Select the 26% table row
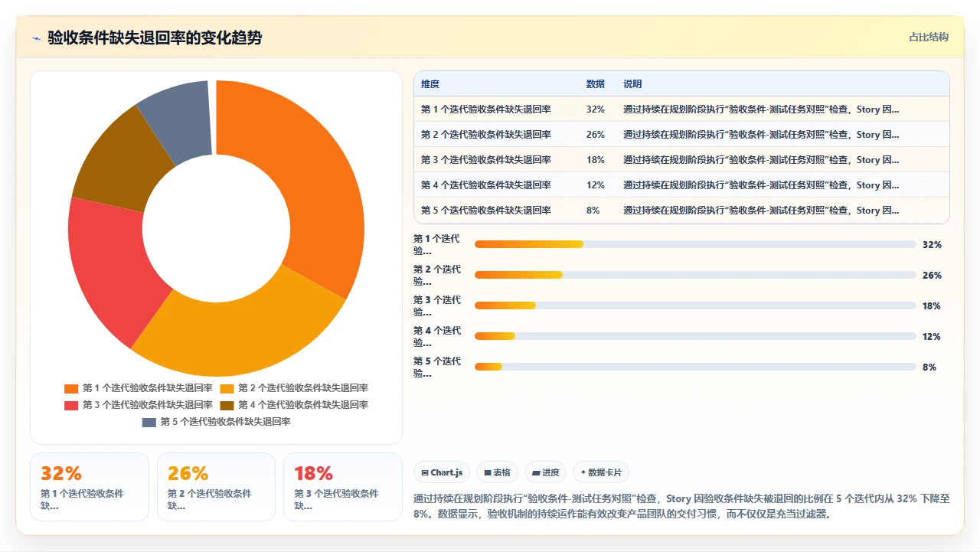This screenshot has height=552, width=980. pyautogui.click(x=681, y=134)
